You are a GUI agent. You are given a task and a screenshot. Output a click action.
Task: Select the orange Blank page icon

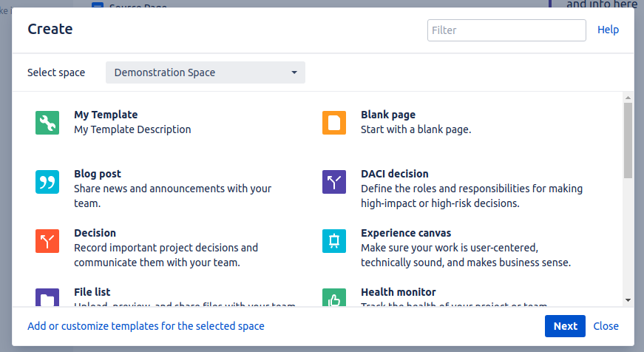coord(334,123)
